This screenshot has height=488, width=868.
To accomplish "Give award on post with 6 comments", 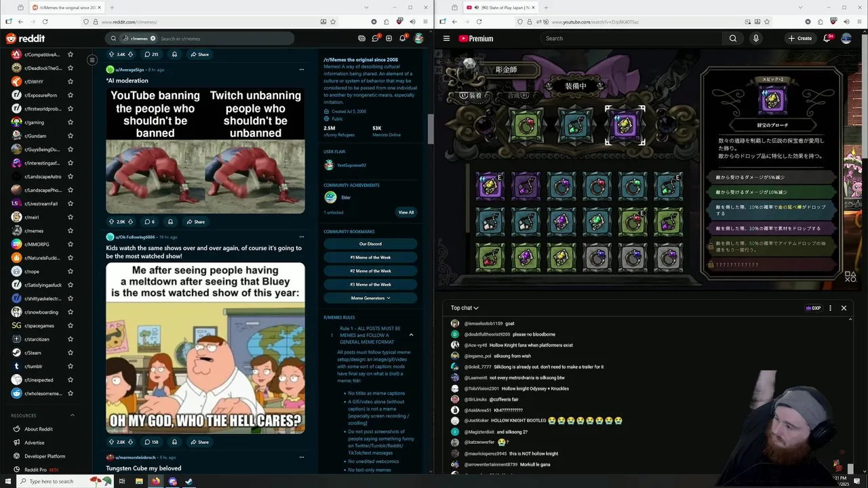I will point(170,222).
